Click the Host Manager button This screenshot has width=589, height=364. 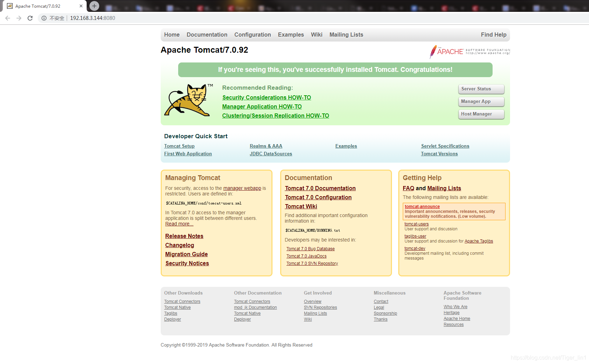[x=481, y=114]
